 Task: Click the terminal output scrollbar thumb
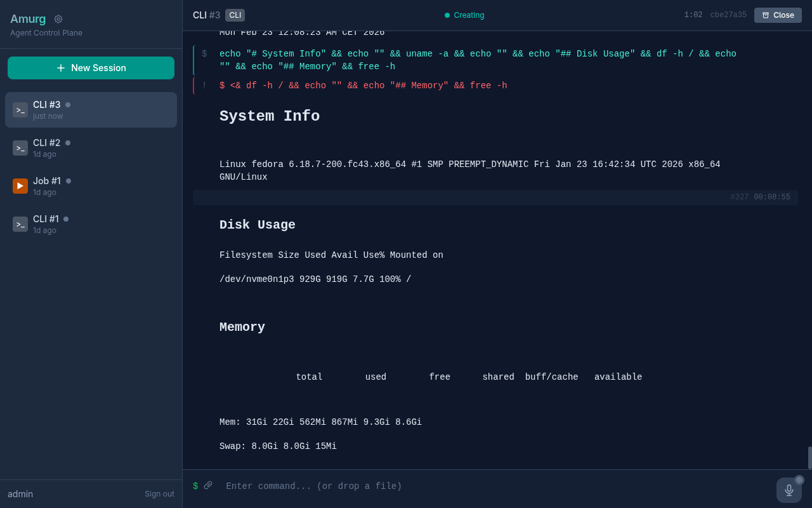tap(809, 457)
